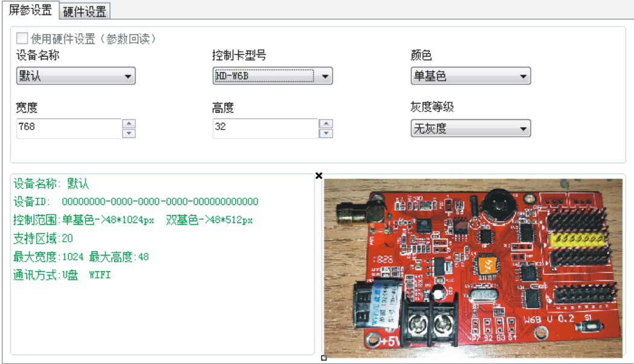The width and height of the screenshot is (634, 364).
Task: Click the 宽度 input field with 768
Action: [69, 128]
